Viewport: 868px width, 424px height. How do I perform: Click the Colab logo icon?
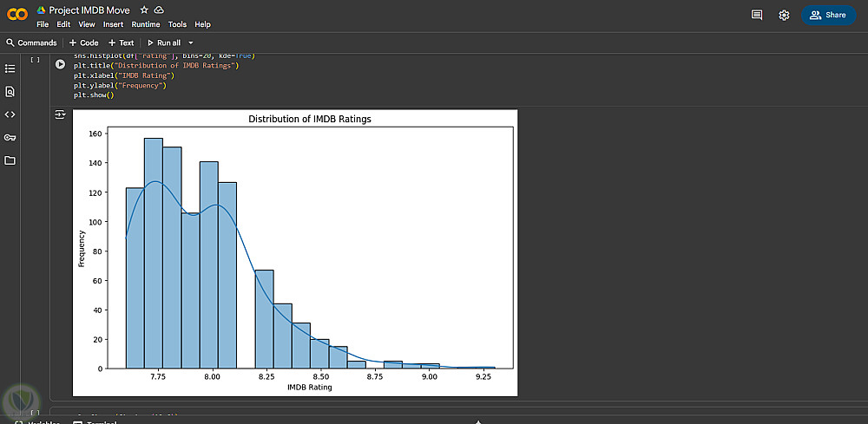[17, 15]
